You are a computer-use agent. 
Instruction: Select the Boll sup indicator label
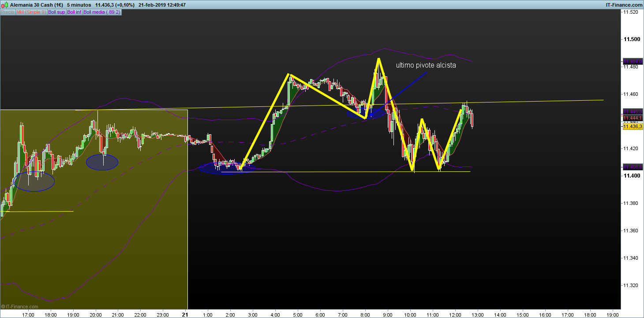pos(56,12)
